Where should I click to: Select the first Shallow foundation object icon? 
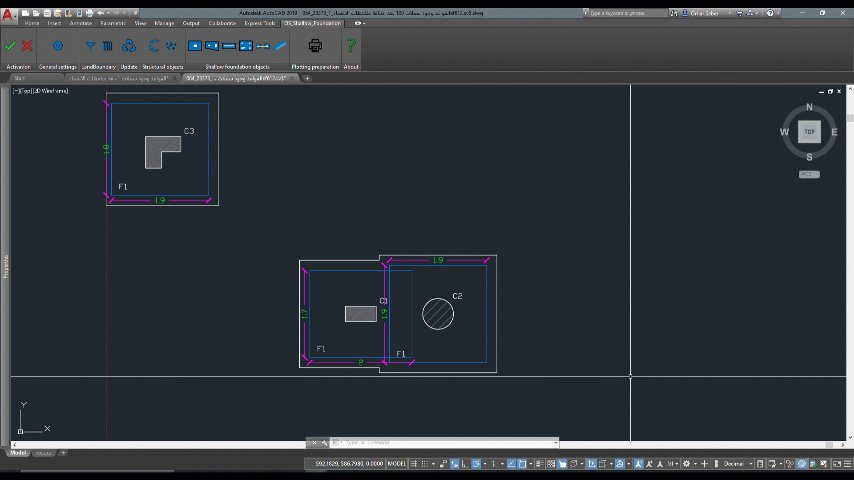point(196,45)
